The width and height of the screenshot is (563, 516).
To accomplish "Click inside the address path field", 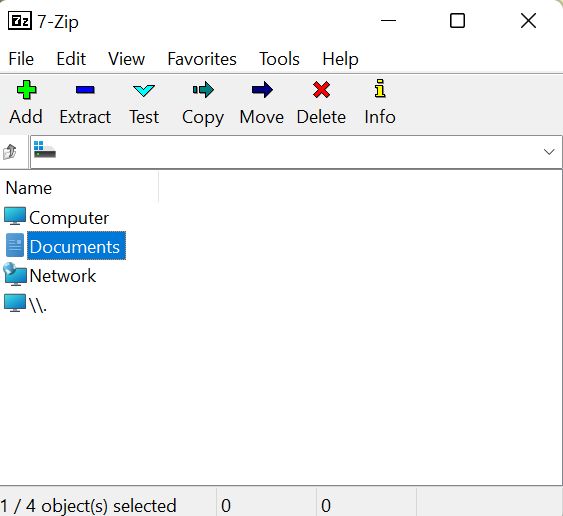I will (x=296, y=152).
